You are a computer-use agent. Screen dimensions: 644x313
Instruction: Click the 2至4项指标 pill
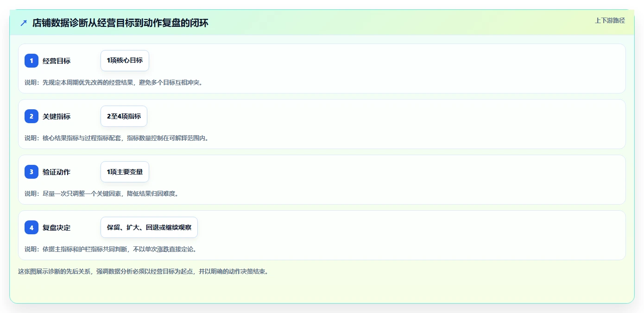124,116
